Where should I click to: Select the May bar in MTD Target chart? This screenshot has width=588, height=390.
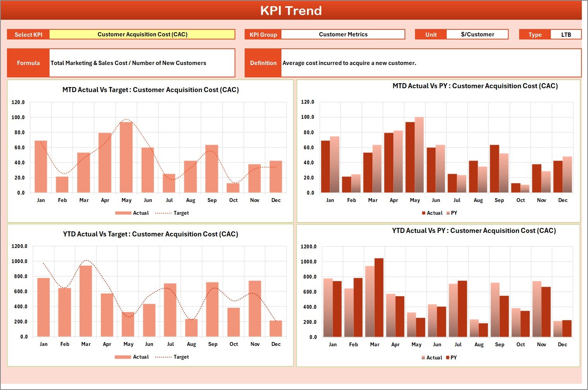tap(127, 155)
